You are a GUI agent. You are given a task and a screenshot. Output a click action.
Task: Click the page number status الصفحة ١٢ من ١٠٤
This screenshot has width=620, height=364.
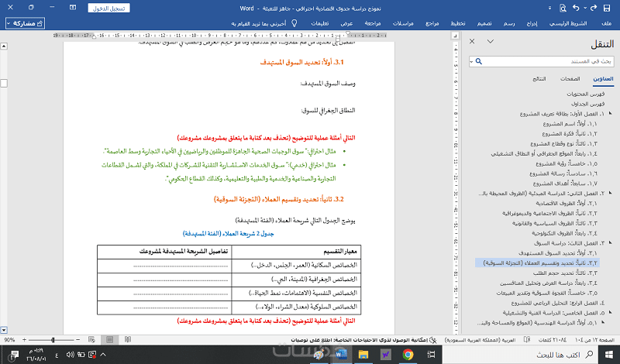[x=596, y=340]
